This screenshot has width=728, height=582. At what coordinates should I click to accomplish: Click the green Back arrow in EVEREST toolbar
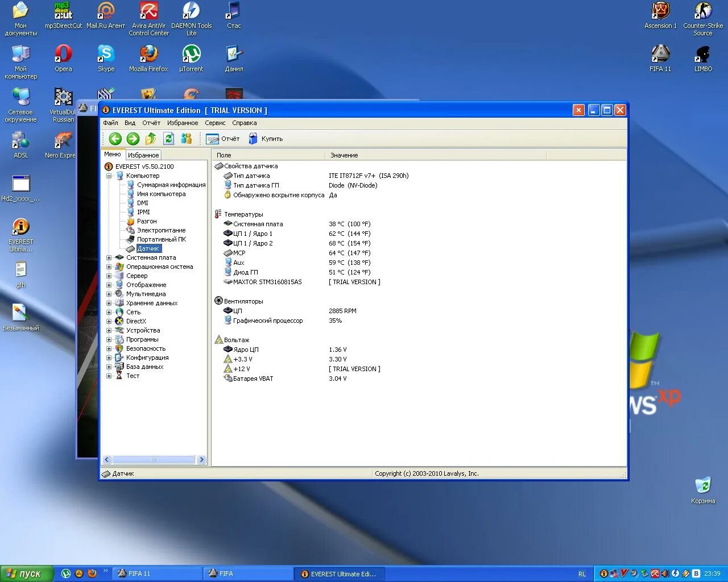tap(115, 139)
